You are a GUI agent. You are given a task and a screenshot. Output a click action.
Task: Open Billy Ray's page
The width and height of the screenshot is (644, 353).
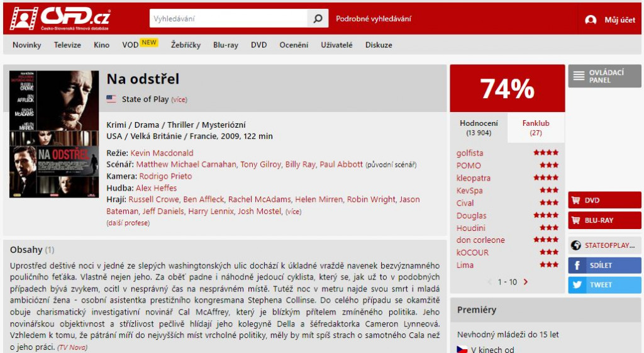tap(300, 164)
